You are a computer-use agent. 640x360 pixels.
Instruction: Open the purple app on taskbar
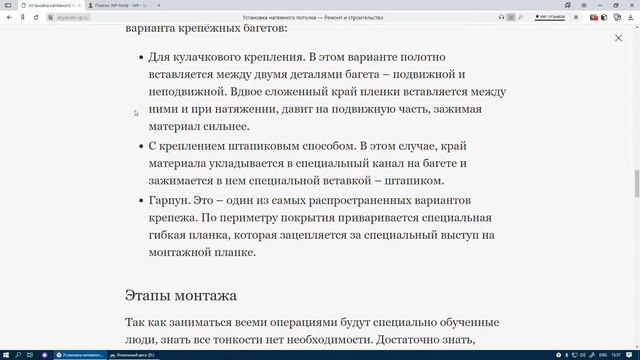pos(44,355)
